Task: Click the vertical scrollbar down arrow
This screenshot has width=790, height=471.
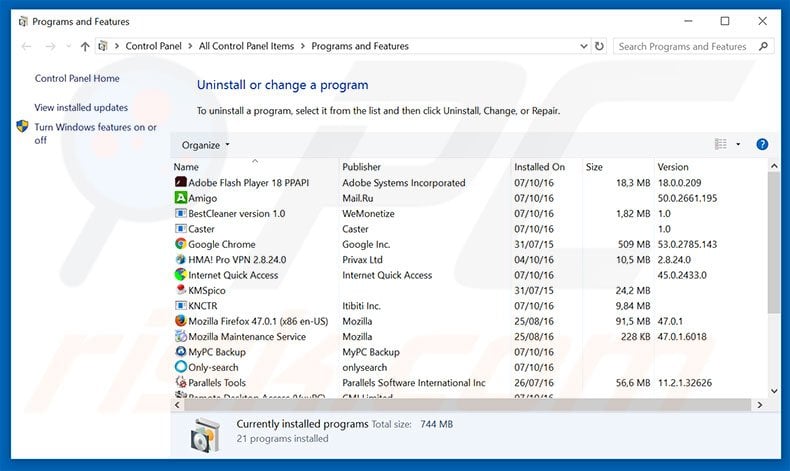Action: 774,391
